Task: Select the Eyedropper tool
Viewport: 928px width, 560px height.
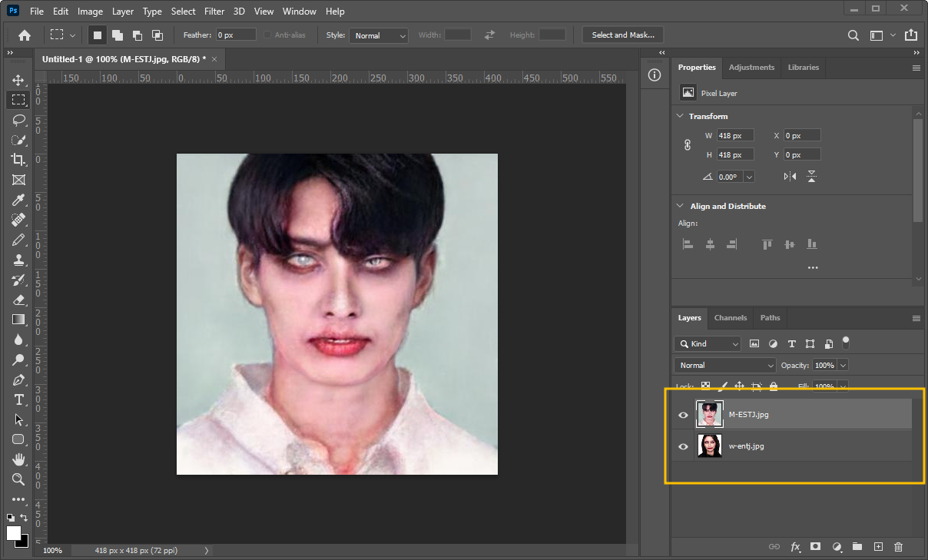Action: pos(18,200)
